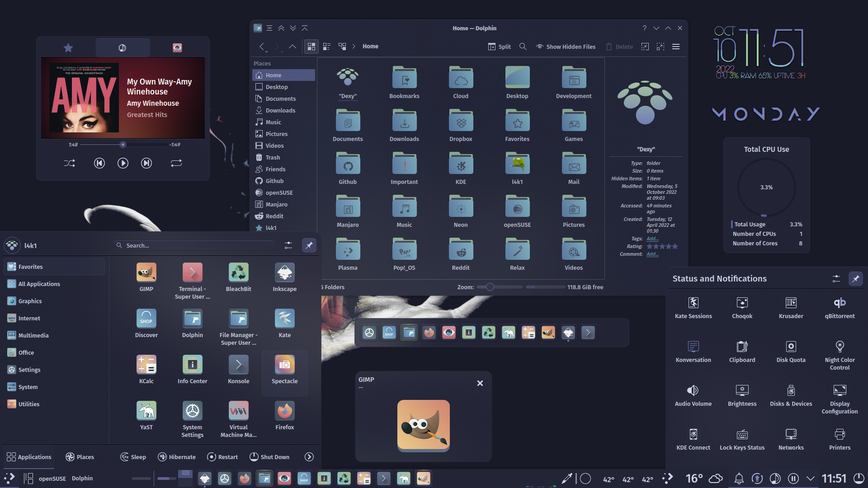Toggle Show Hidden Files in Dolphin
The height and width of the screenshot is (488, 868).
566,47
